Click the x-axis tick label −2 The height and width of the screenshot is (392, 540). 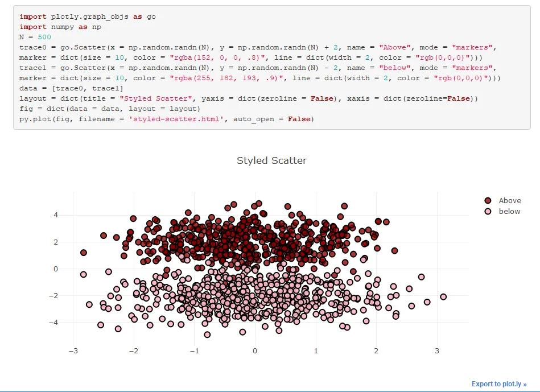tap(134, 350)
